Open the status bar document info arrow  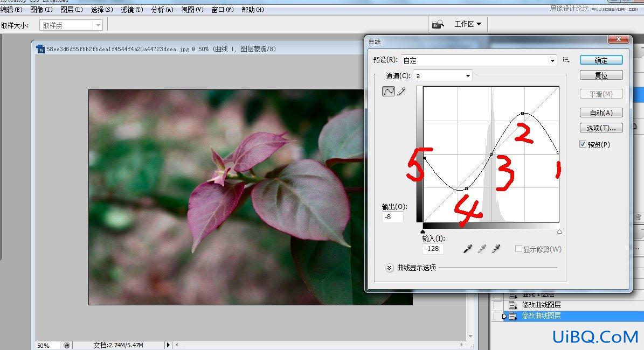168,345
